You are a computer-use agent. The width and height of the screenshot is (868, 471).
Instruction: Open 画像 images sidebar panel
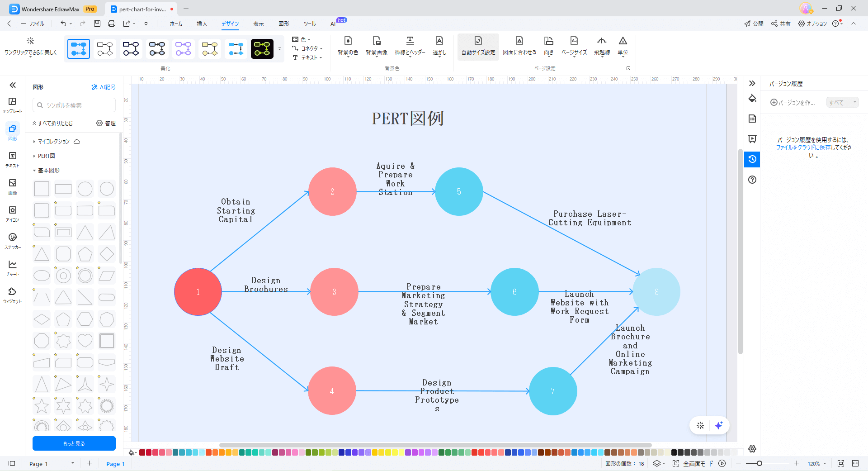(x=12, y=186)
